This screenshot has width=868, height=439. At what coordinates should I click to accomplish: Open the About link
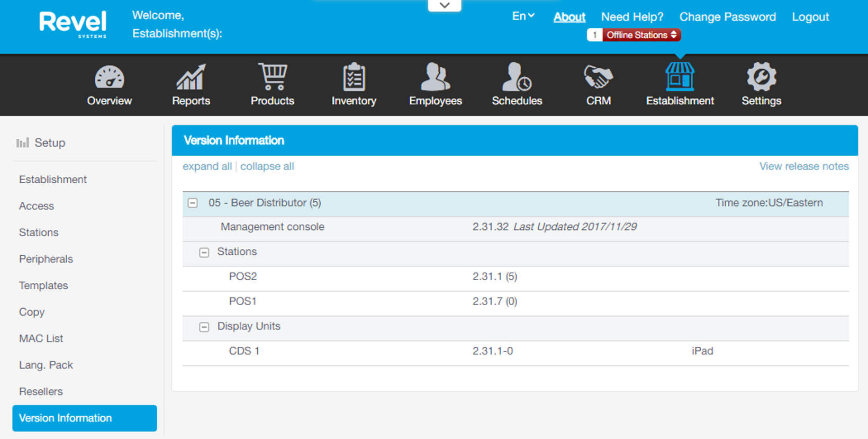click(x=569, y=17)
